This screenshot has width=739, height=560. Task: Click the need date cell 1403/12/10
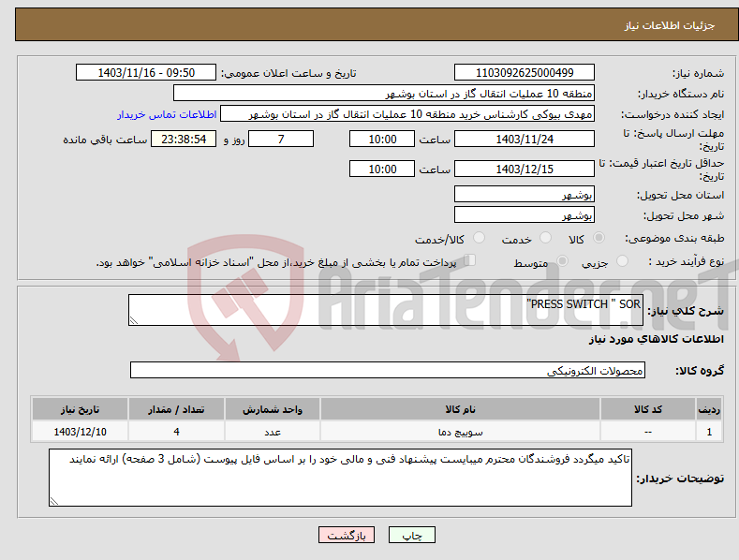[x=81, y=432]
